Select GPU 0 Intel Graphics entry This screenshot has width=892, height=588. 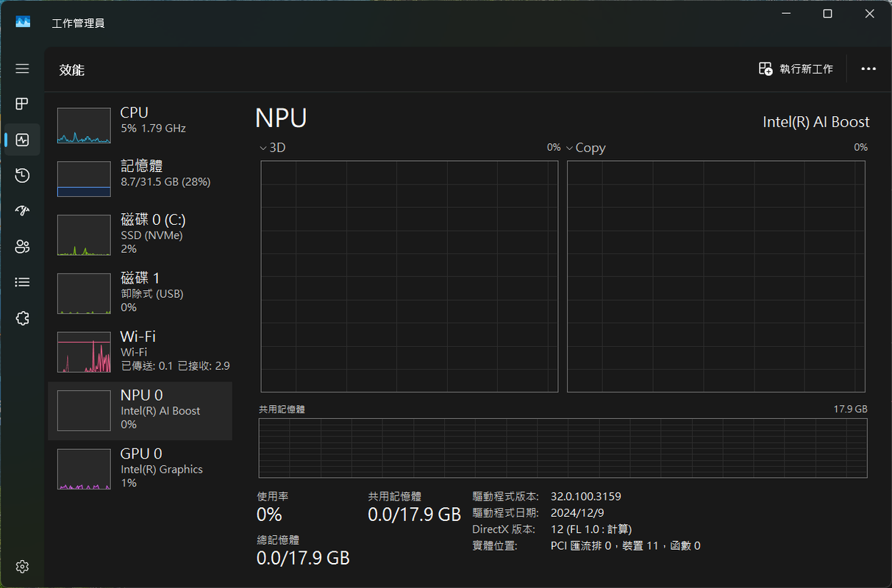140,469
